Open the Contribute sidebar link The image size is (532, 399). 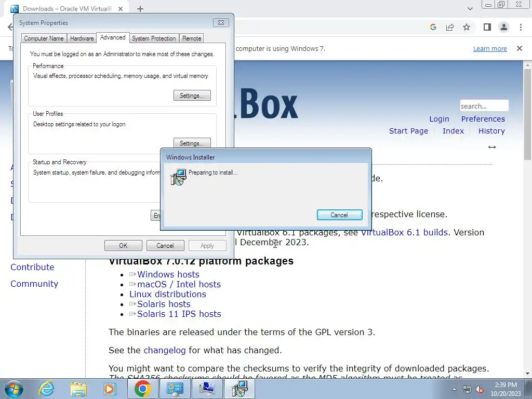(x=32, y=267)
